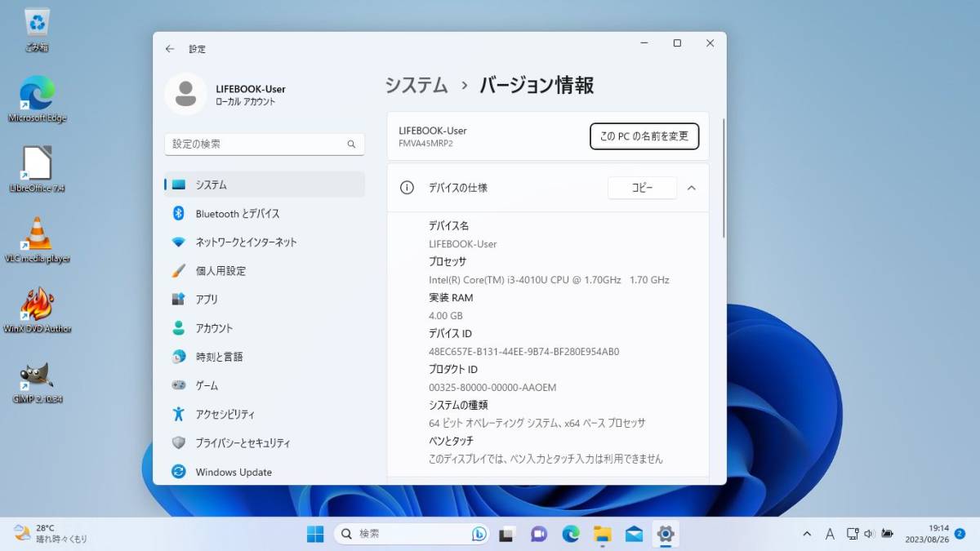980x551 pixels.
Task: Open the Chat app on the taskbar
Action: [538, 534]
